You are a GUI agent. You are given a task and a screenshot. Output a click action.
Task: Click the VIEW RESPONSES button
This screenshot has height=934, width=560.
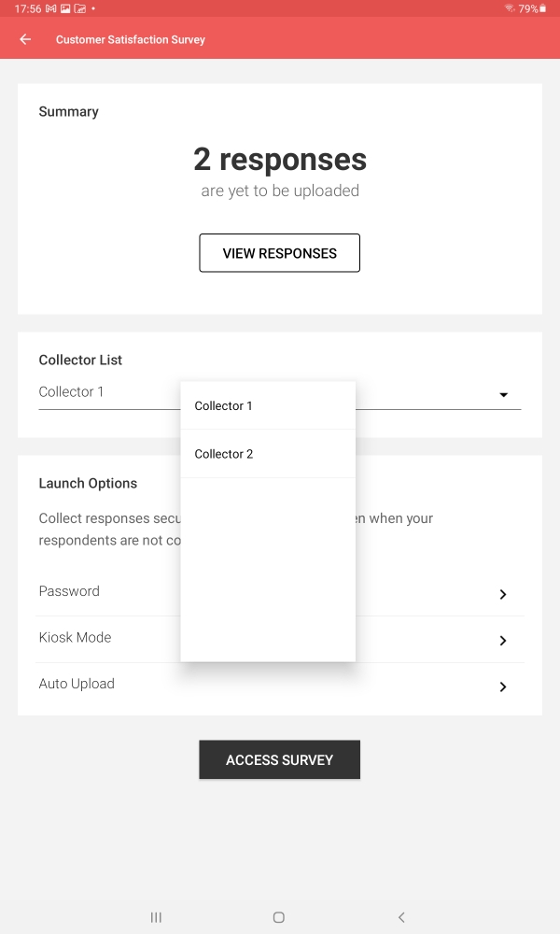point(279,253)
